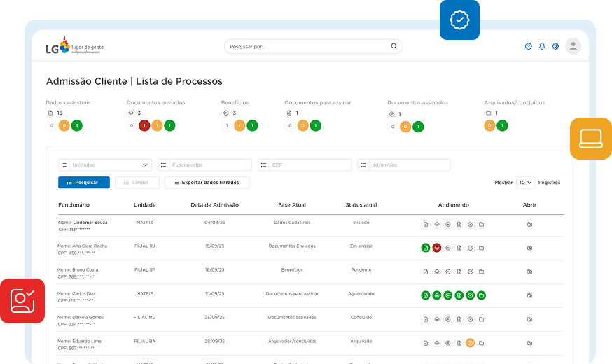Click the search magnifier icon
The image size is (612, 364).
click(394, 47)
